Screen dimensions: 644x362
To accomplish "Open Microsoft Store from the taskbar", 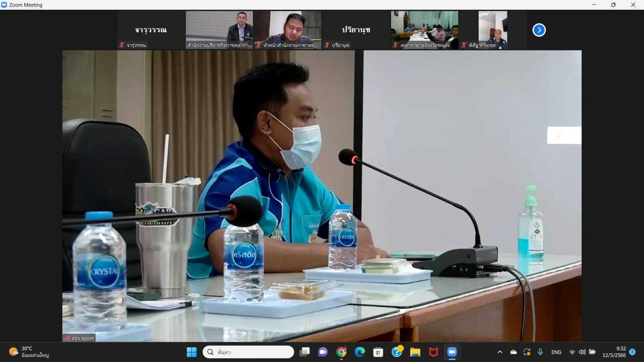I will (378, 352).
